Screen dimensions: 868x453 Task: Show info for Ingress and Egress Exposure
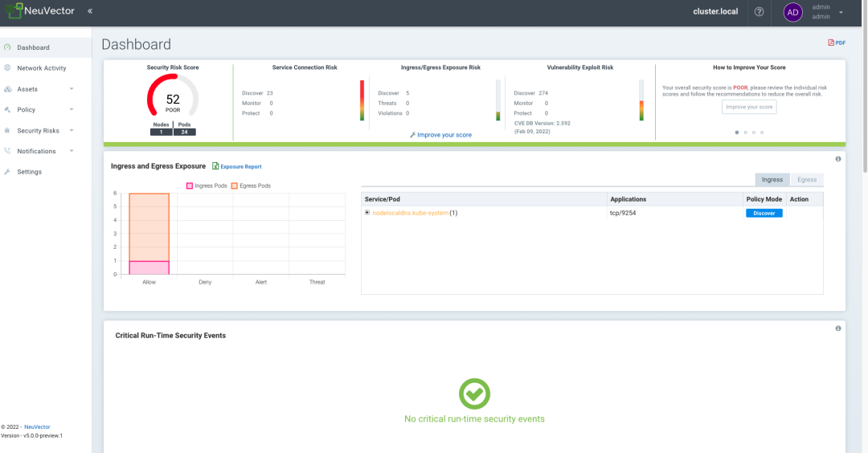coord(838,159)
